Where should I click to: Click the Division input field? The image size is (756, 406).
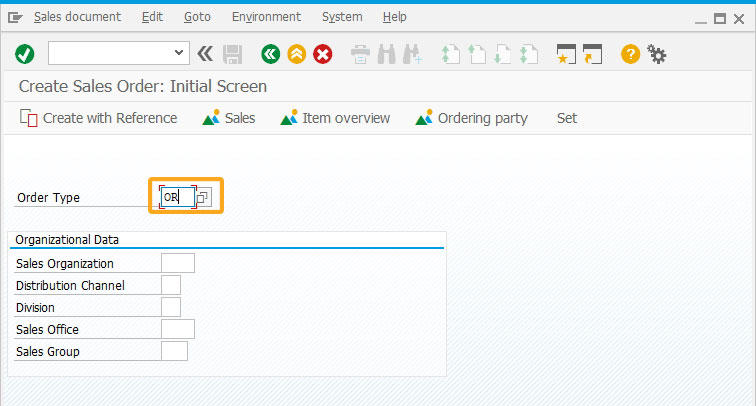click(171, 307)
